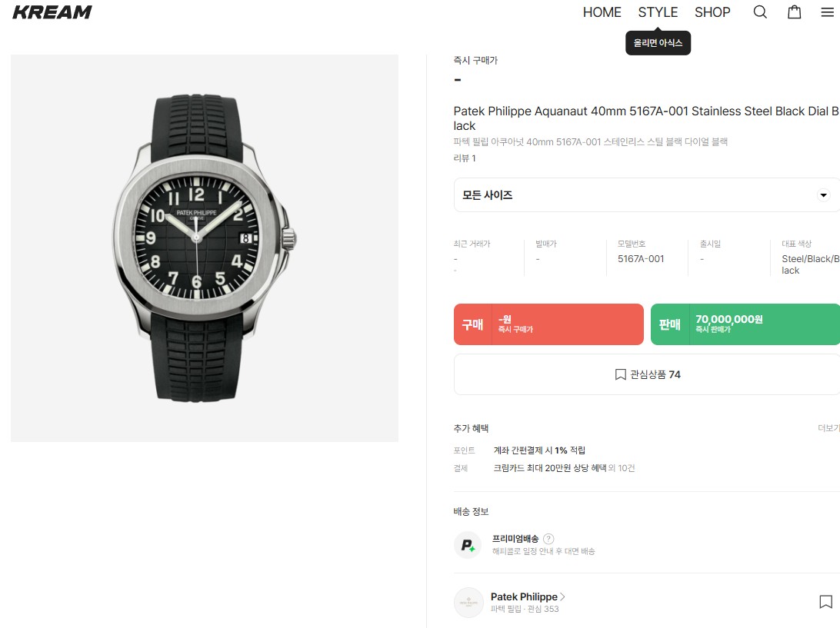
Task: Go to the HOME menu
Action: [x=602, y=12]
